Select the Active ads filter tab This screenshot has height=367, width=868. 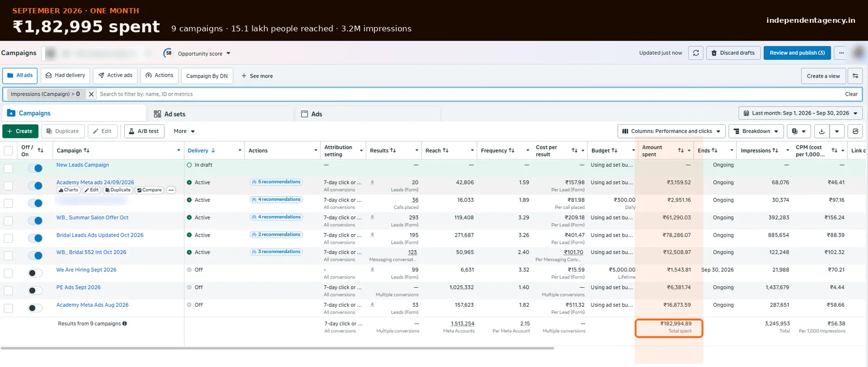116,75
